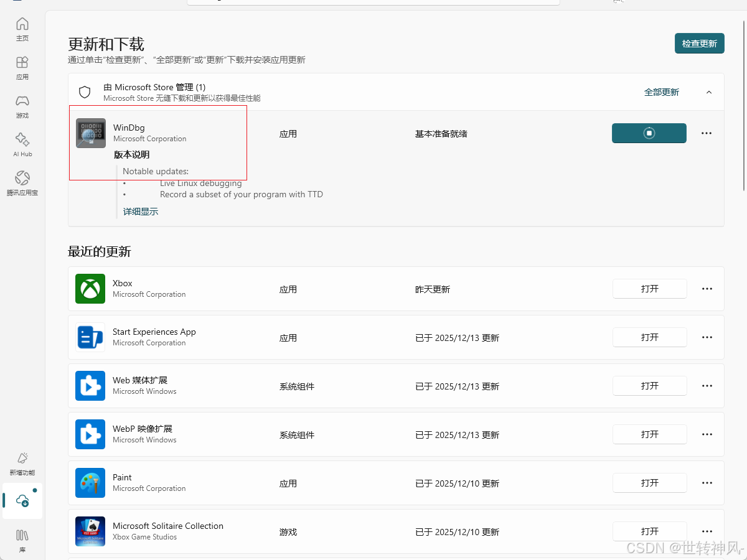Click the Xbox app icon

point(90,289)
